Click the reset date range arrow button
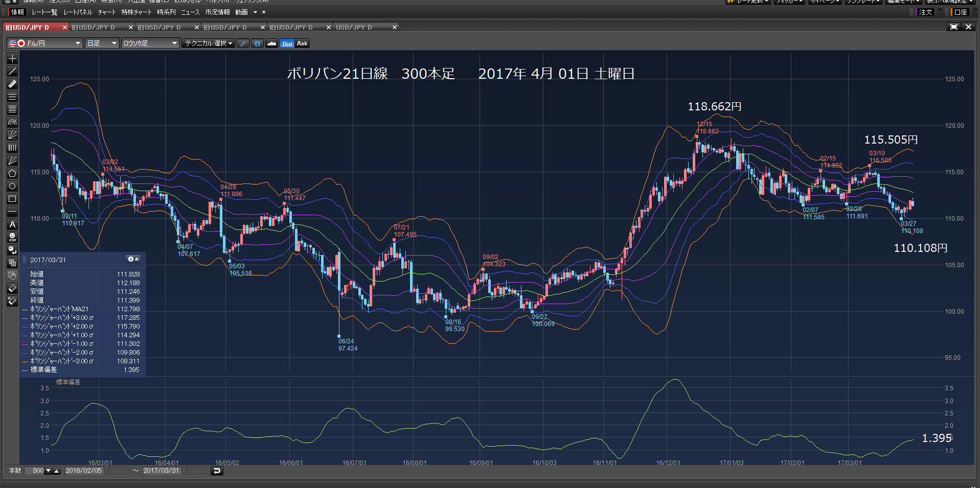The height and width of the screenshot is (488, 980). 217,471
